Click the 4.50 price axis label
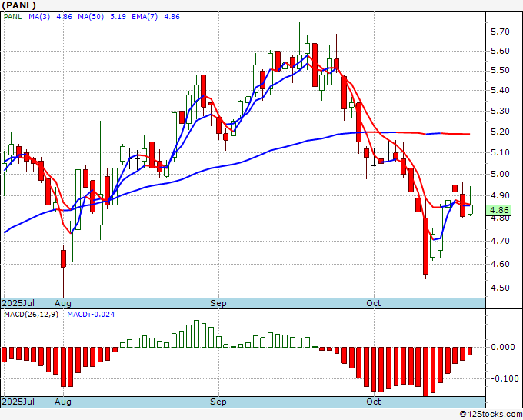523x420 pixels. coord(500,288)
